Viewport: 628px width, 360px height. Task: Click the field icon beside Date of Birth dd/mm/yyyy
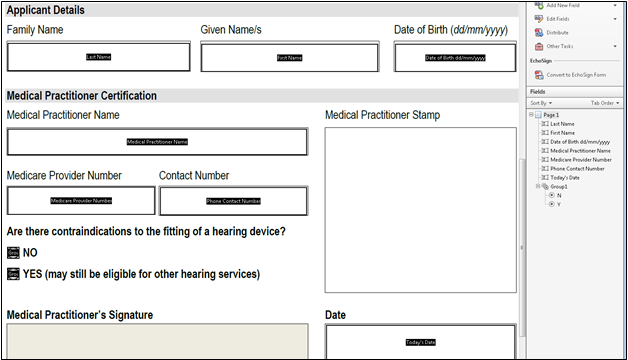tap(545, 142)
